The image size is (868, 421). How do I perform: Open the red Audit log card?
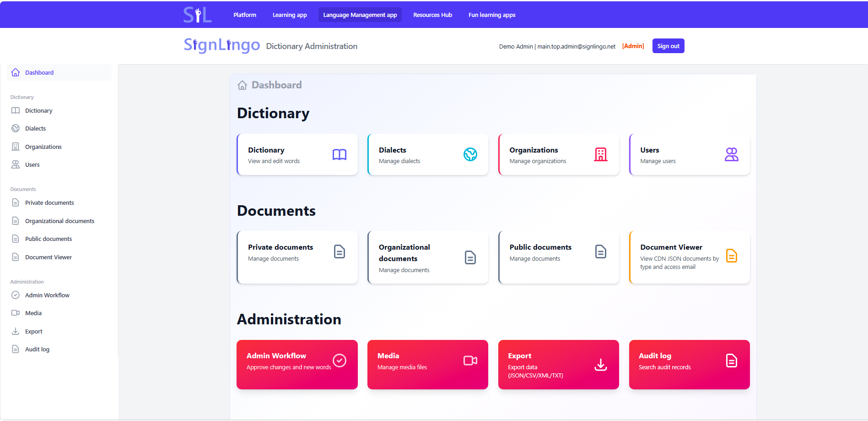coord(690,365)
